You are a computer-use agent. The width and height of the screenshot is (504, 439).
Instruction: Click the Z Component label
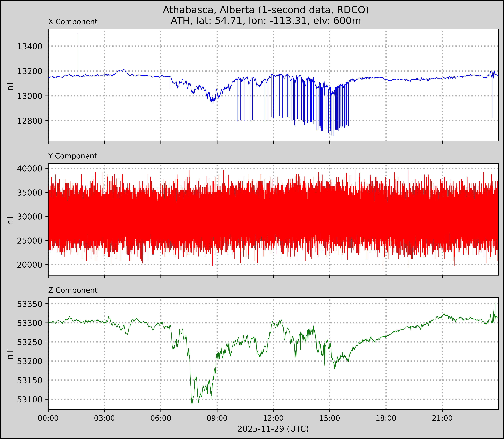click(73, 290)
